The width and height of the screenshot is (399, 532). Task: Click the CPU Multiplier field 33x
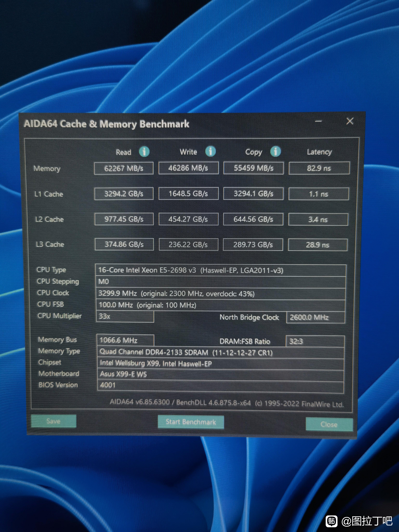[x=125, y=316]
